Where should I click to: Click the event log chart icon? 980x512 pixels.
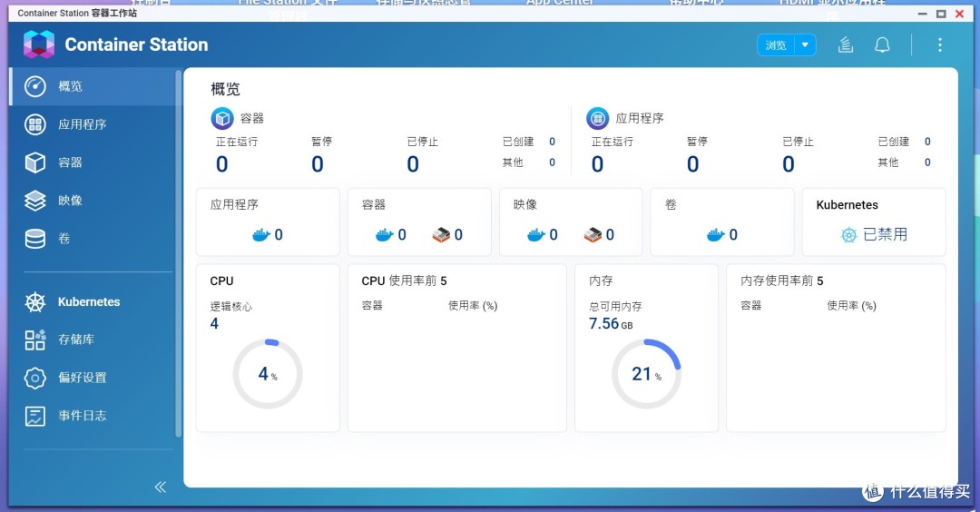click(35, 416)
